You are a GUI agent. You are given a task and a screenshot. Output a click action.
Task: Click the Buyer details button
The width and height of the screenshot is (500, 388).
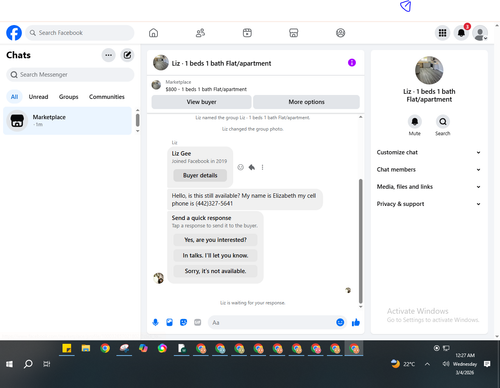coord(200,175)
